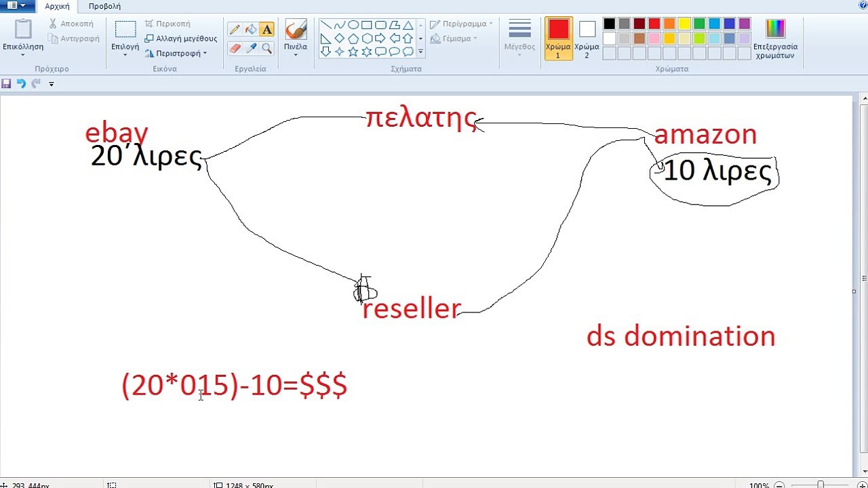Click the Επιλογή selection rectangle icon

click(125, 30)
